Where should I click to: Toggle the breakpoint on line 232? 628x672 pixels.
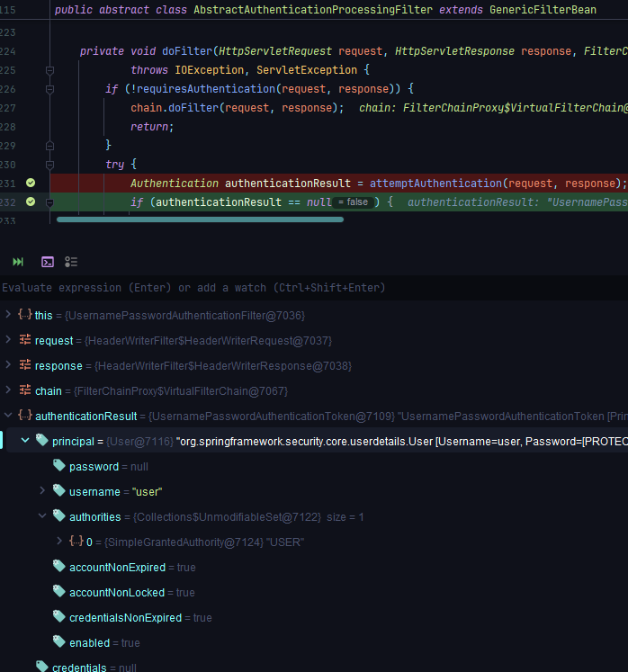click(x=30, y=202)
